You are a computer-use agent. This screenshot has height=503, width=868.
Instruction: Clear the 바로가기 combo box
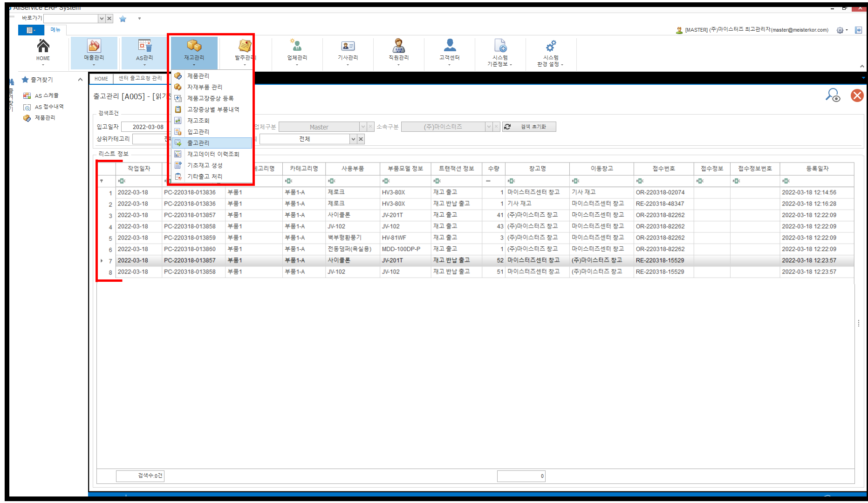[109, 19]
